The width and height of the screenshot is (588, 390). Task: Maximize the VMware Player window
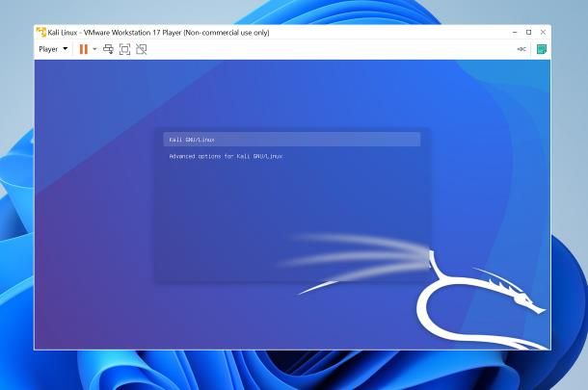529,32
